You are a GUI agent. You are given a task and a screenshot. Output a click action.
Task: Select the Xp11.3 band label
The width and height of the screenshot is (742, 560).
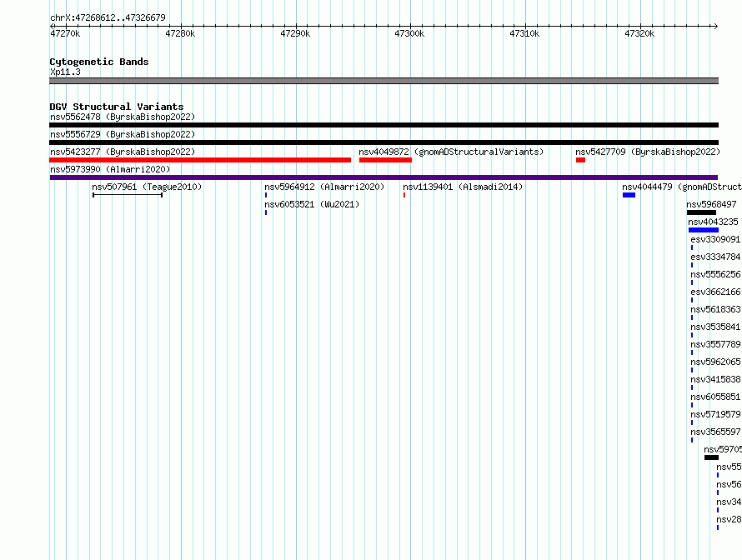[x=65, y=72]
